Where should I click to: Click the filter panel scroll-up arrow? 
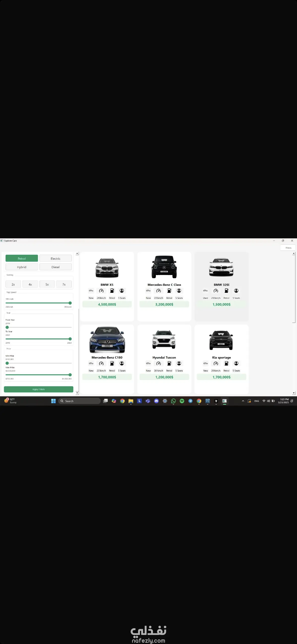tap(77, 253)
